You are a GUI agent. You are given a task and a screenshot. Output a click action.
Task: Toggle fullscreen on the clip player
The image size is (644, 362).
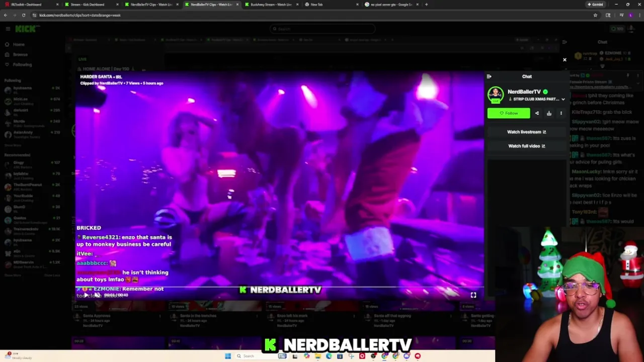point(473,295)
